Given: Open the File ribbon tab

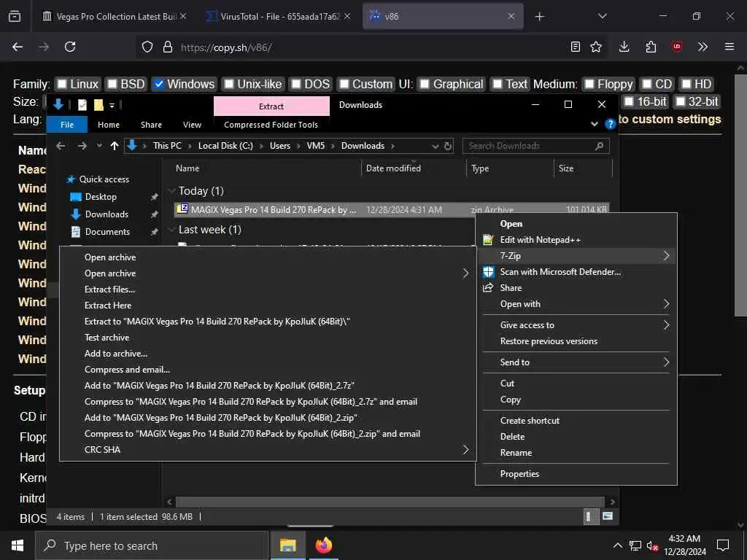Looking at the screenshot, I should (x=67, y=125).
